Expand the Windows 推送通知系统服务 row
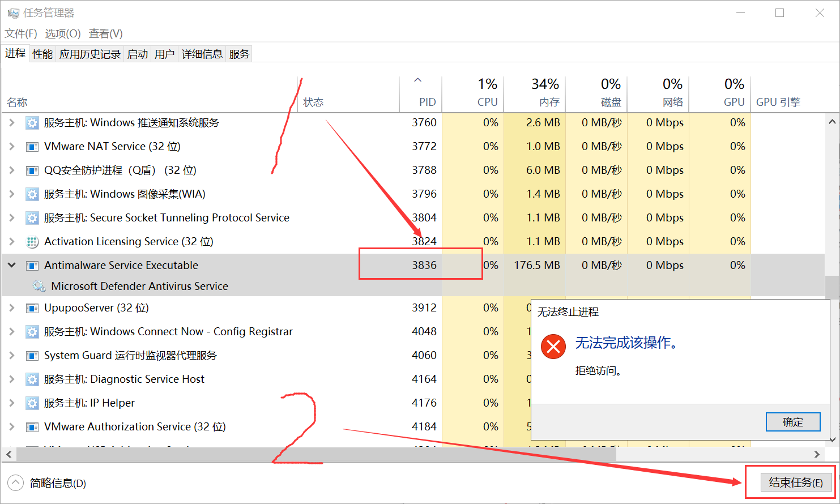 (11, 123)
